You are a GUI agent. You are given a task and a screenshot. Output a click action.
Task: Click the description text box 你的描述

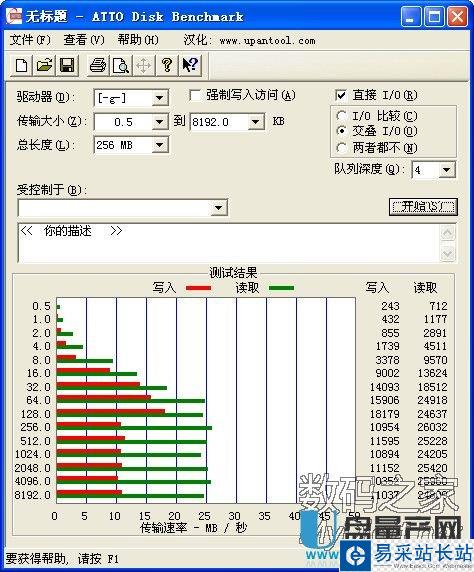[x=228, y=243]
